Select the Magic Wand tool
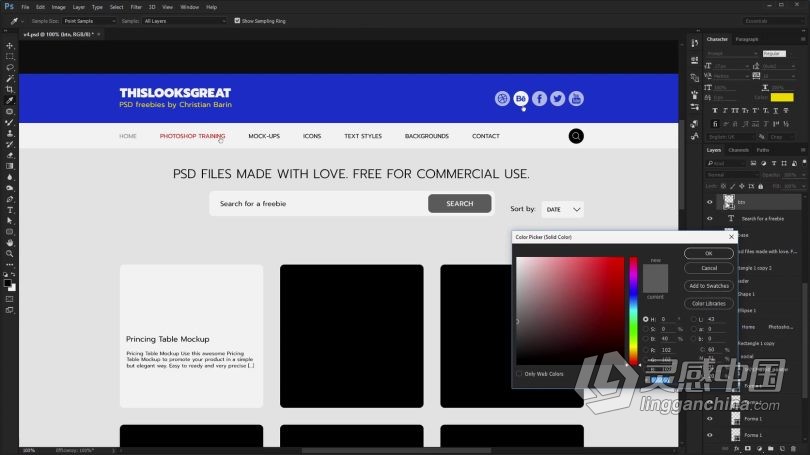The image size is (810, 455). point(9,79)
